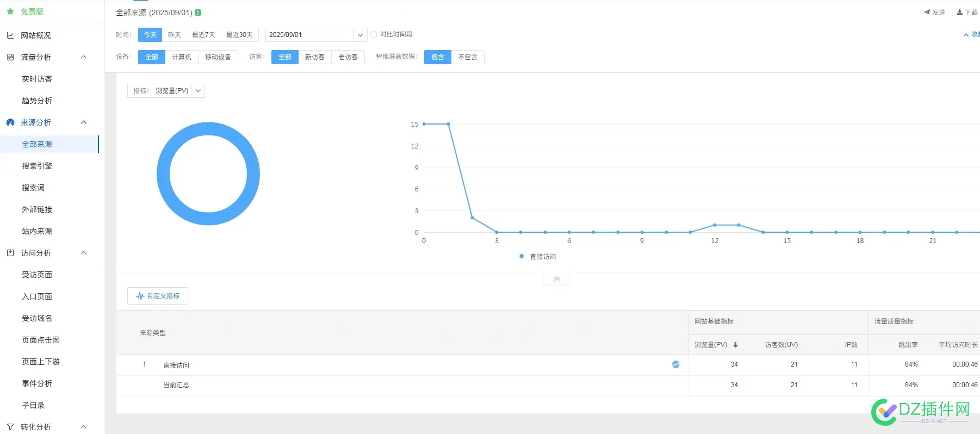Collapse the 流量分析 sidebar section
The height and width of the screenshot is (434, 980).
click(x=84, y=57)
